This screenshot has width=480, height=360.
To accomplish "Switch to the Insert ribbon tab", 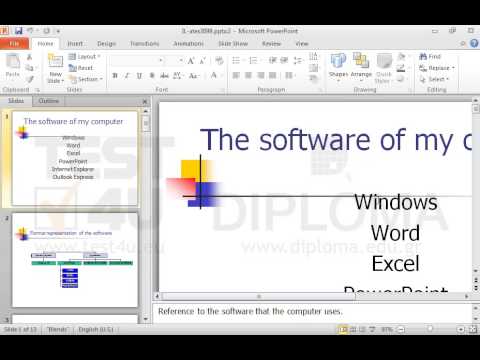I will tap(75, 44).
